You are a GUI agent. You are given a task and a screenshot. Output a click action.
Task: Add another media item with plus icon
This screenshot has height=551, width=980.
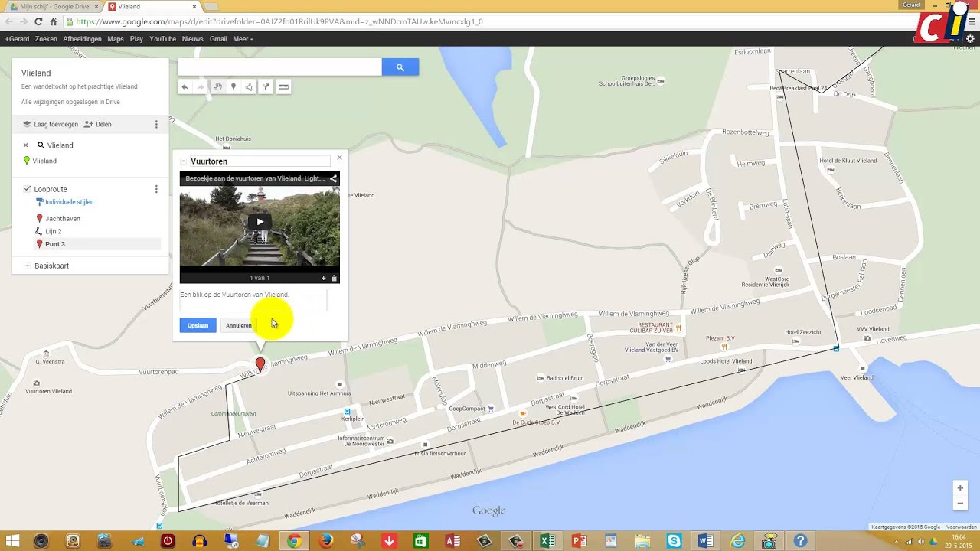[323, 279]
